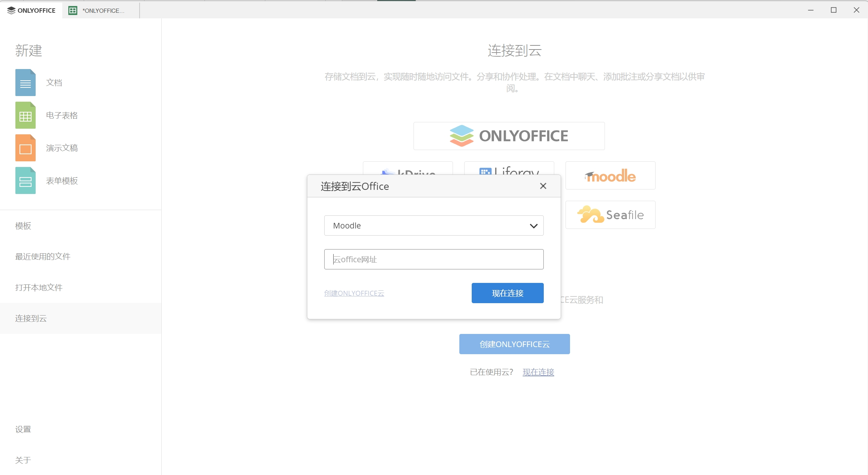Close the 连接到云Office dialog
This screenshot has height=475, width=868.
point(543,186)
